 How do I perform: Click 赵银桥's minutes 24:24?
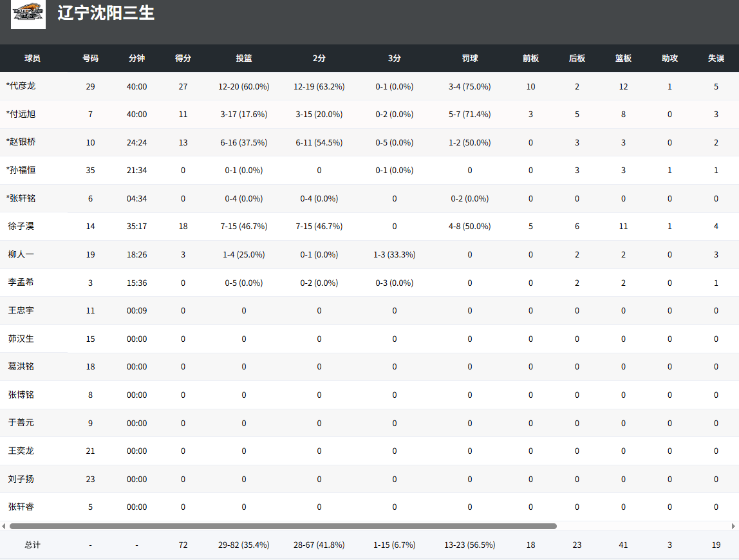136,143
